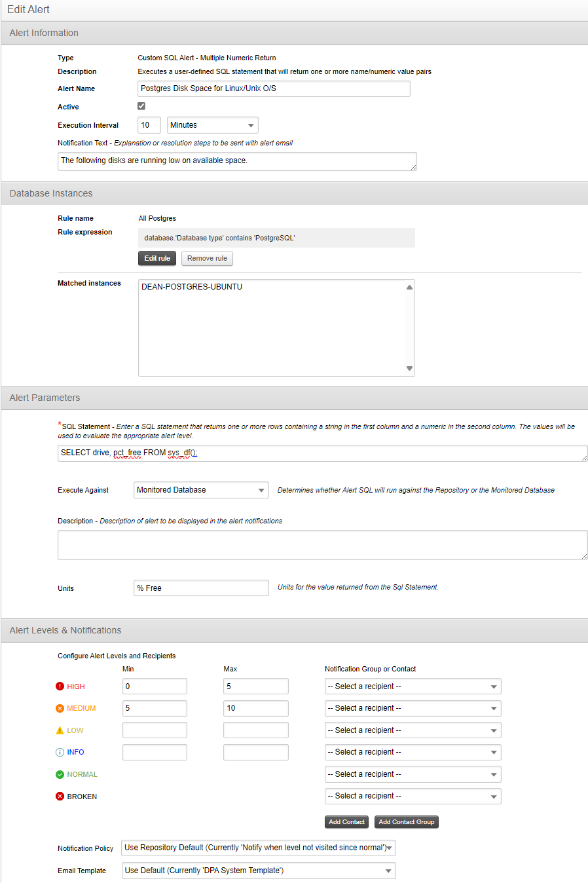Click the blue INFO level icon
The width and height of the screenshot is (588, 883).
pyautogui.click(x=60, y=752)
